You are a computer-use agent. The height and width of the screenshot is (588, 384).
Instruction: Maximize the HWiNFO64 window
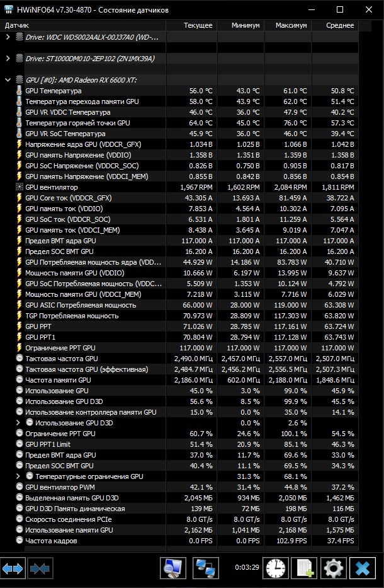pyautogui.click(x=340, y=10)
